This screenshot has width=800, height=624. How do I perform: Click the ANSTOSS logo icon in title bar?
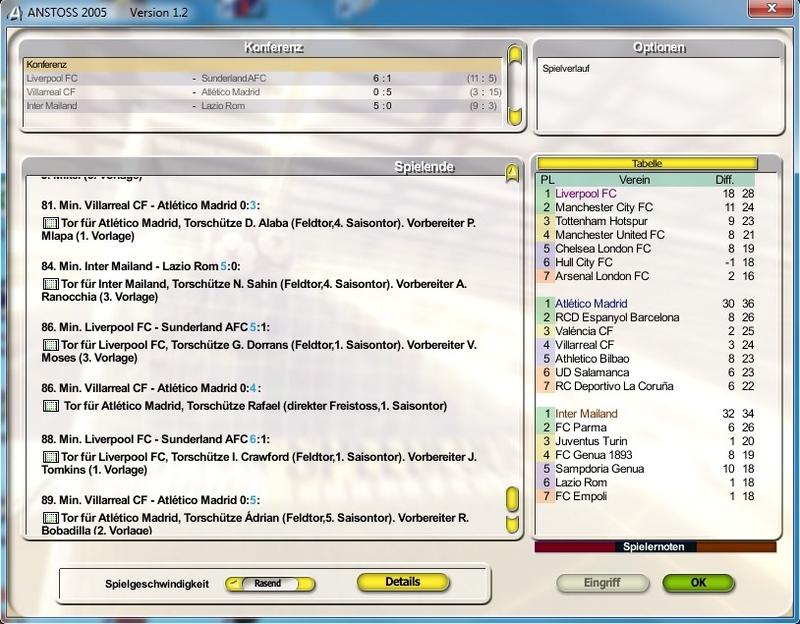click(x=15, y=12)
